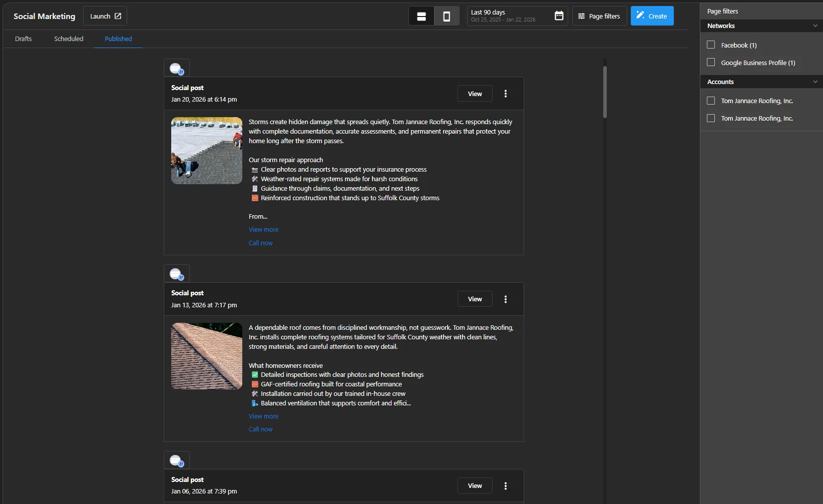The image size is (823, 504).
Task: Enable the Facebook network filter
Action: [711, 45]
